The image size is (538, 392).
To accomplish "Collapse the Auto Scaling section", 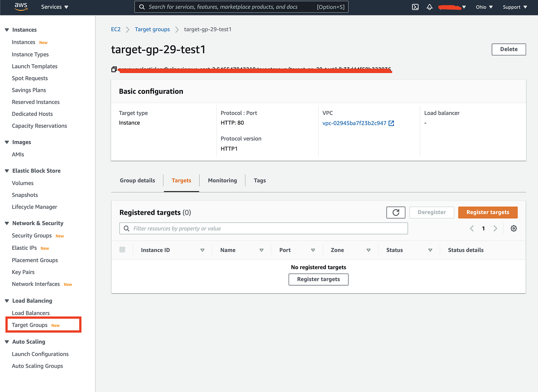I will [7, 342].
